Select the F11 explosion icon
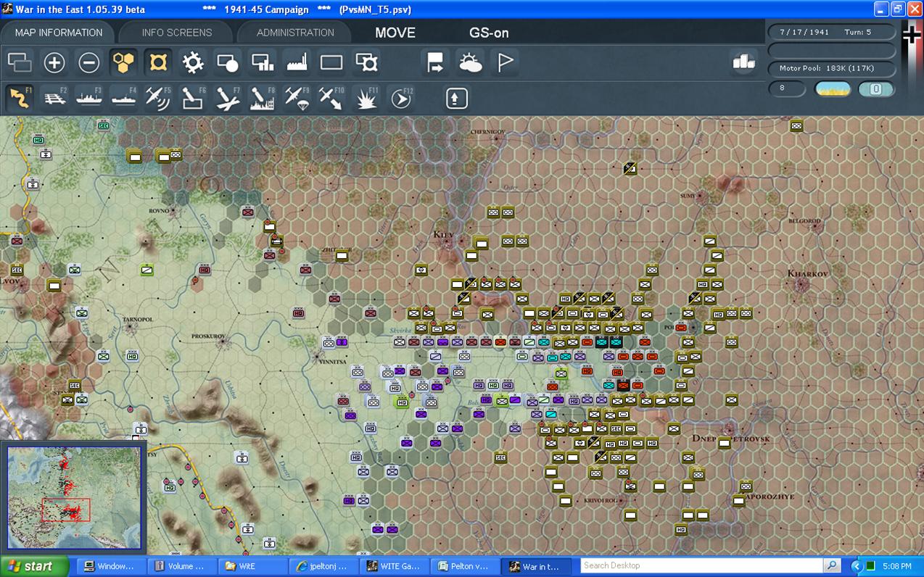Screen dimensions: 924x577 366,98
